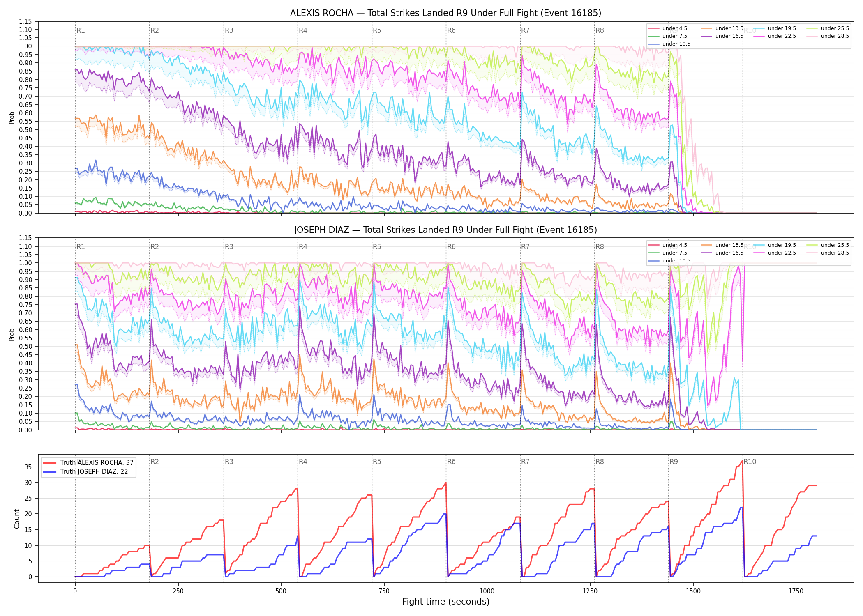This screenshot has height=616, width=863.
Task: Click 'under 22.5' in Rocha chart legend
Action: pyautogui.click(x=782, y=36)
